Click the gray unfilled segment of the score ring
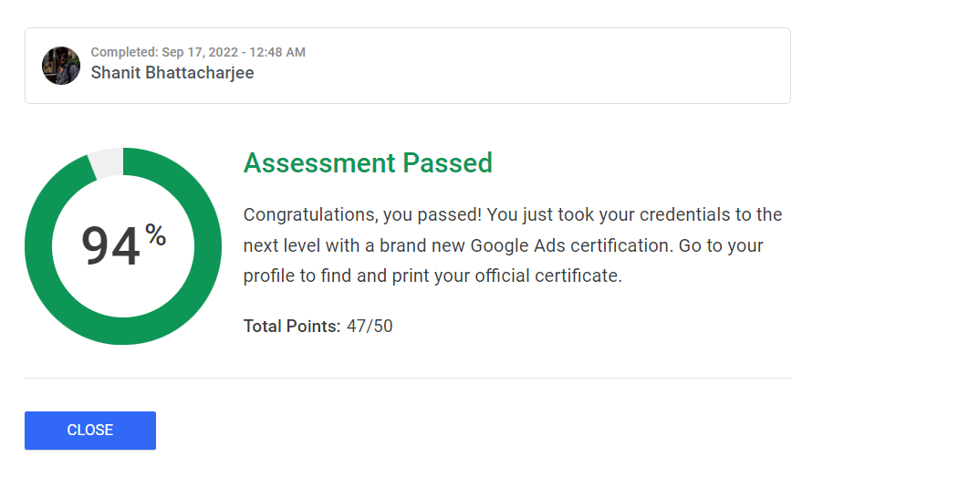Image resolution: width=980 pixels, height=499 pixels. pos(107,162)
